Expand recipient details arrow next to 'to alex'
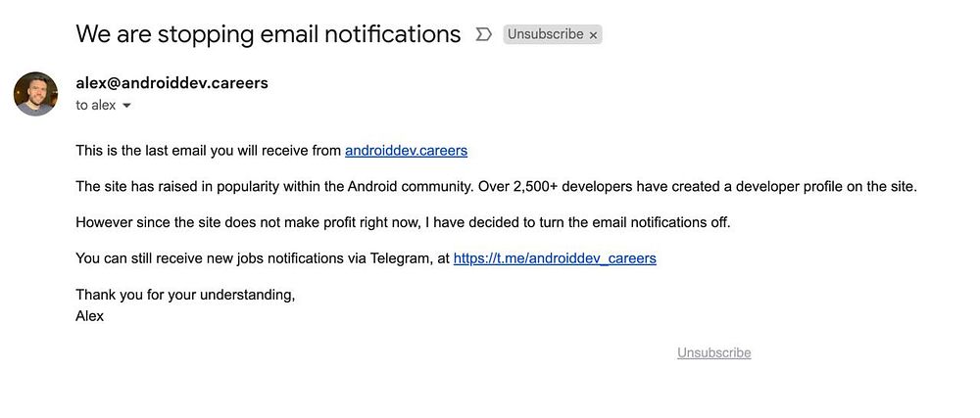Image resolution: width=980 pixels, height=418 pixels. (x=126, y=106)
